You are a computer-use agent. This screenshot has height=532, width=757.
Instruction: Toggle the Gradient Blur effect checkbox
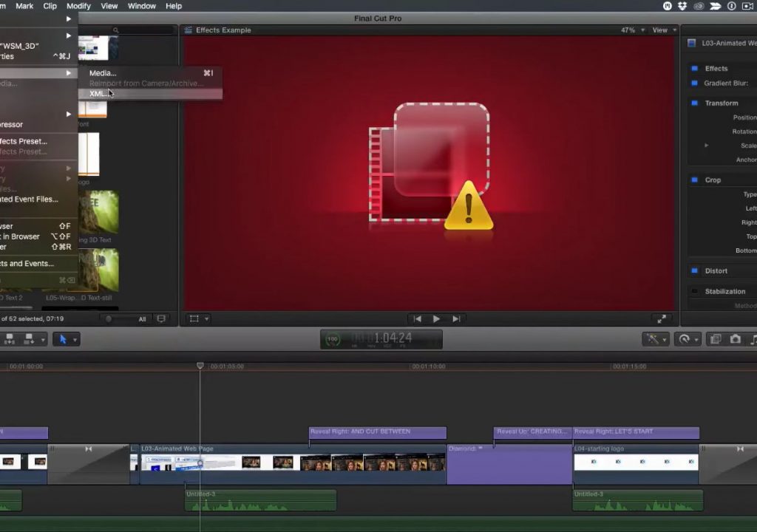click(694, 83)
